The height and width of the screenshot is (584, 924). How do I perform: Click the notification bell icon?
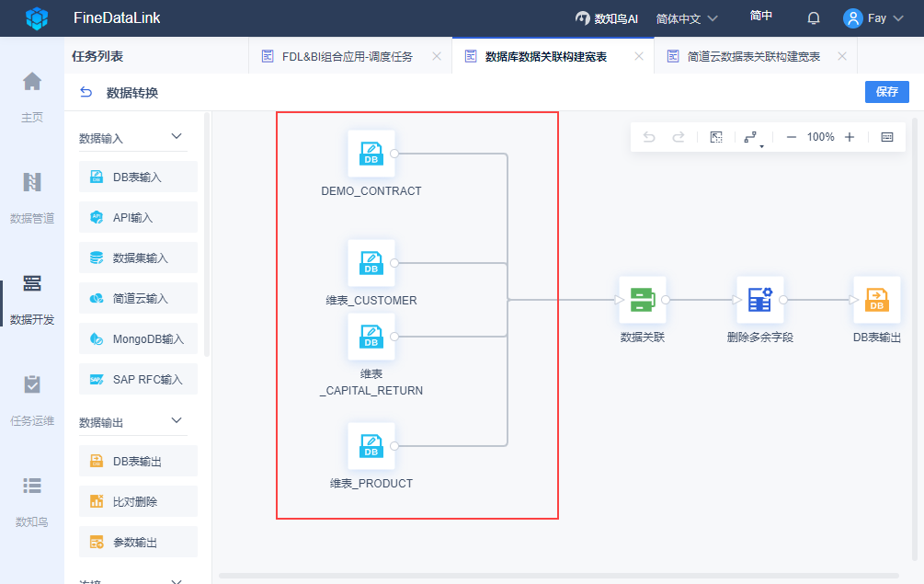coord(814,18)
